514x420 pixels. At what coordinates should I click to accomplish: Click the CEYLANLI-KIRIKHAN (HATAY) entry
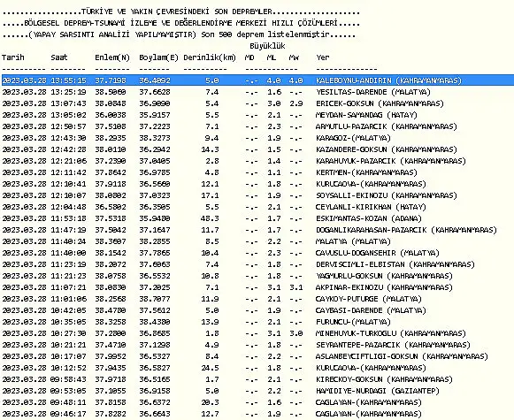[371, 207]
